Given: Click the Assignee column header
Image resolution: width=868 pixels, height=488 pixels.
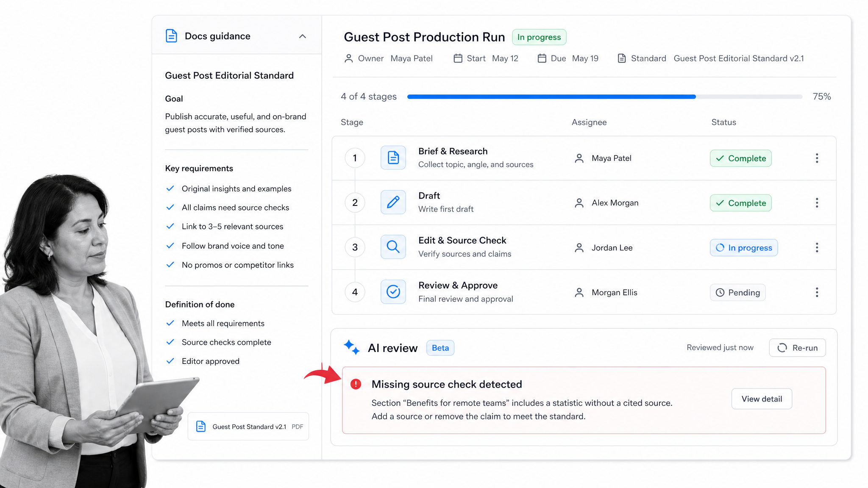Looking at the screenshot, I should pyautogui.click(x=589, y=122).
